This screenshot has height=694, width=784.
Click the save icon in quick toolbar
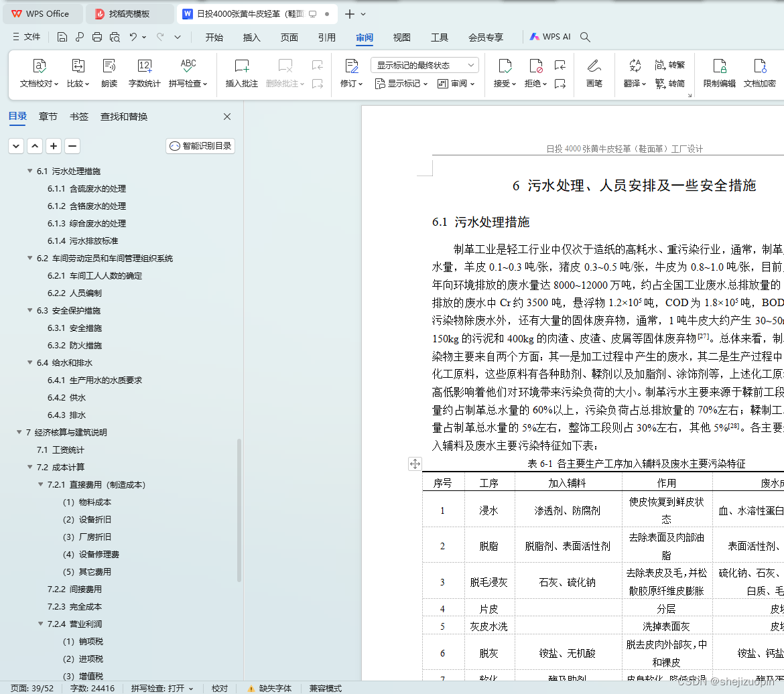pos(62,37)
